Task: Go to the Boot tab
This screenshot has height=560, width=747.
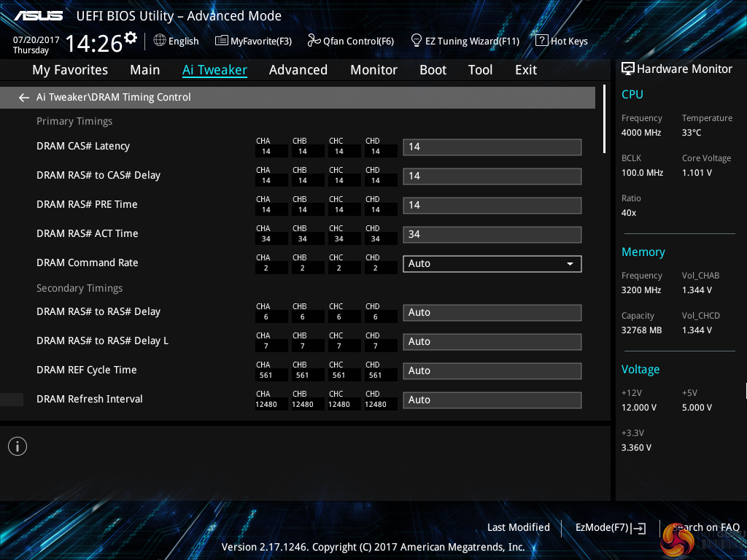Action: click(x=433, y=70)
